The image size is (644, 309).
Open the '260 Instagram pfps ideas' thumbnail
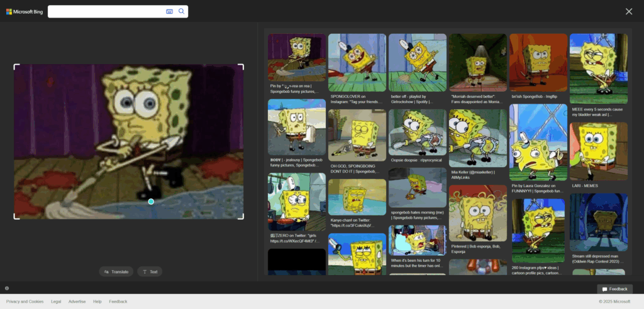538,230
